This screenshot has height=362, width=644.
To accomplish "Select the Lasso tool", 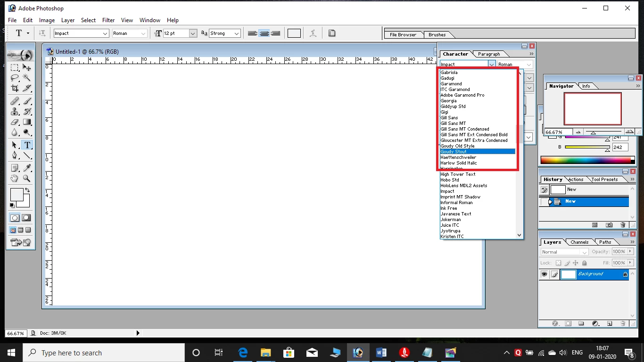I will [15, 78].
